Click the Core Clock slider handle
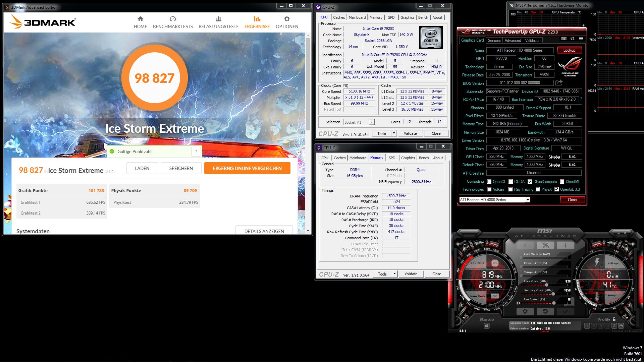 (546, 285)
